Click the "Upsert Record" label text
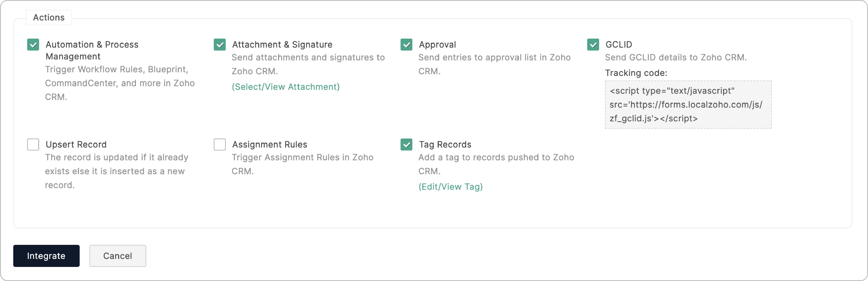 click(76, 145)
